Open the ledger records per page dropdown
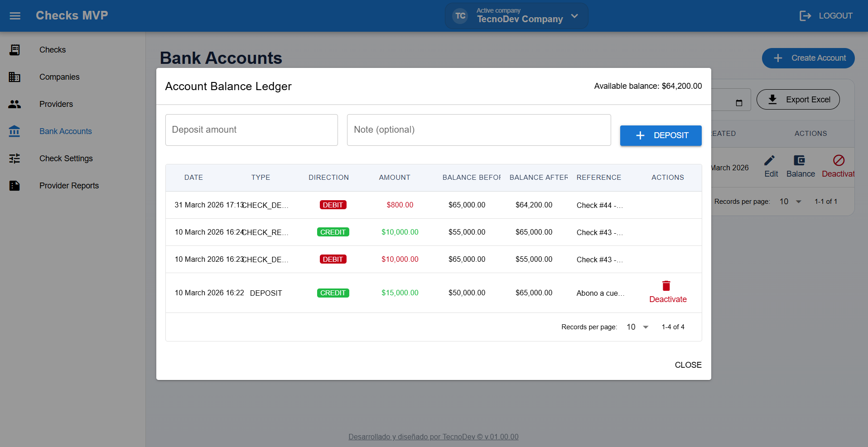This screenshot has height=447, width=868. [x=637, y=327]
